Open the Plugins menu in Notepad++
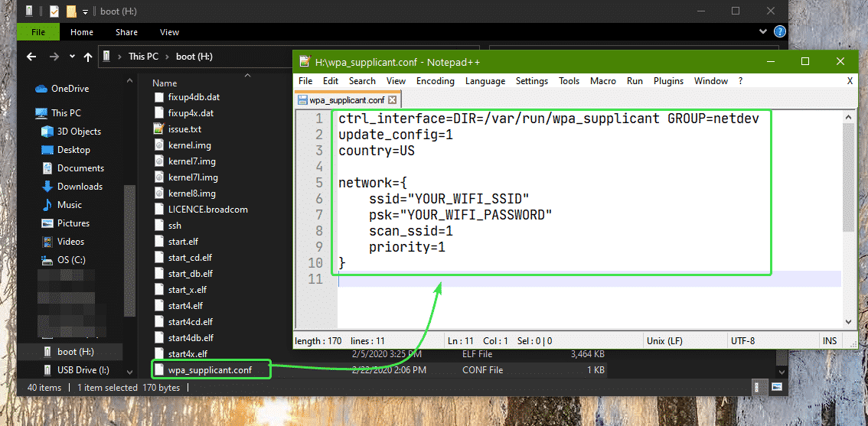Viewport: 868px width, 426px height. [x=668, y=81]
